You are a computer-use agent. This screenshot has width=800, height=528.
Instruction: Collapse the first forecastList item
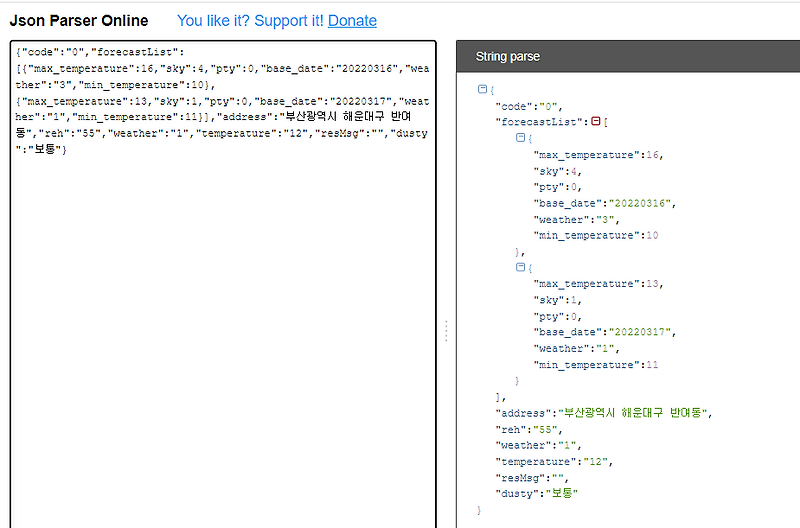click(520, 138)
